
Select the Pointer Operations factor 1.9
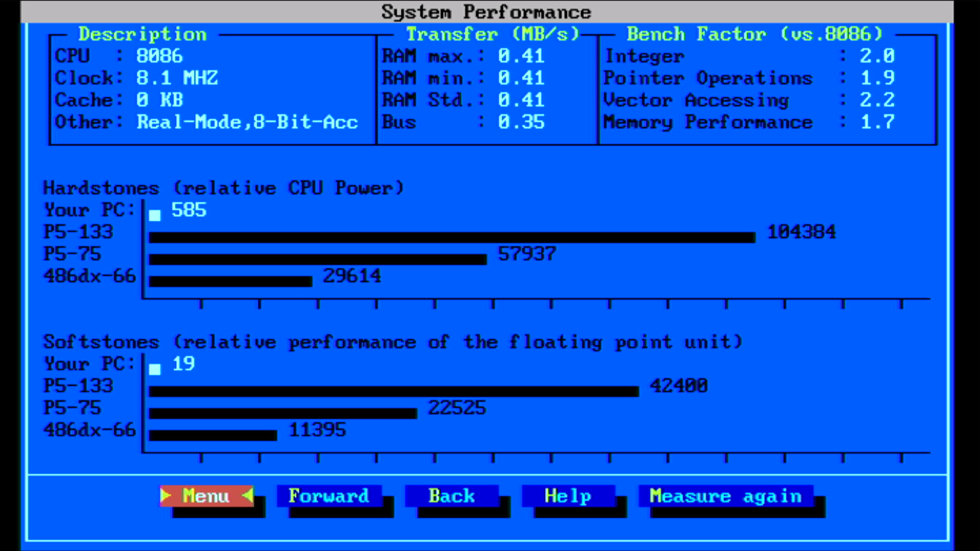(x=877, y=78)
